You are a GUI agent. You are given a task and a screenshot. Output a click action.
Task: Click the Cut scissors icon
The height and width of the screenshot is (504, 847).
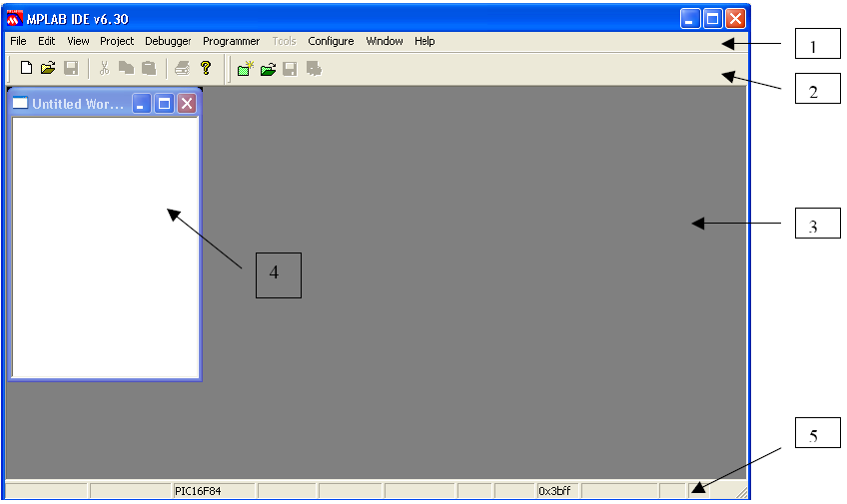(104, 68)
